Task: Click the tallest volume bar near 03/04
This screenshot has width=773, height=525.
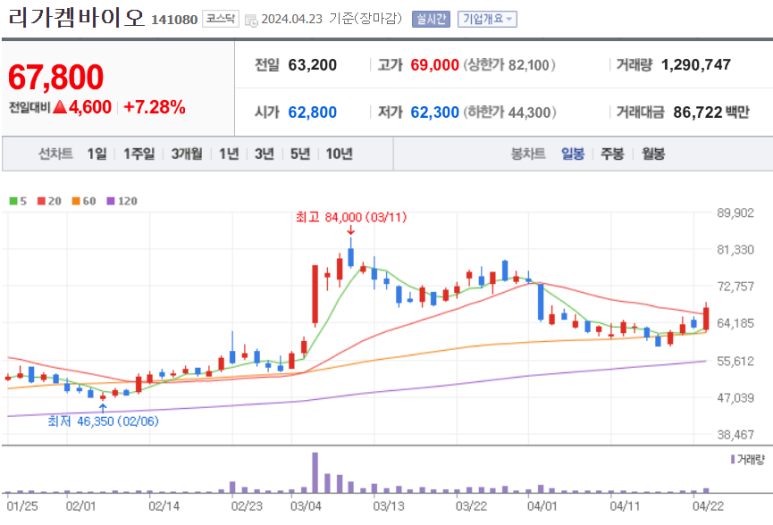Action: point(315,473)
